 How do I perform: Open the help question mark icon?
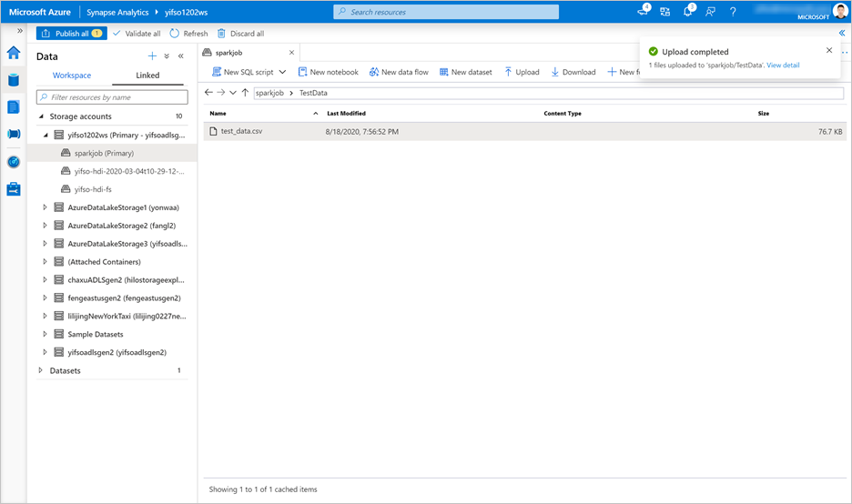coord(733,12)
